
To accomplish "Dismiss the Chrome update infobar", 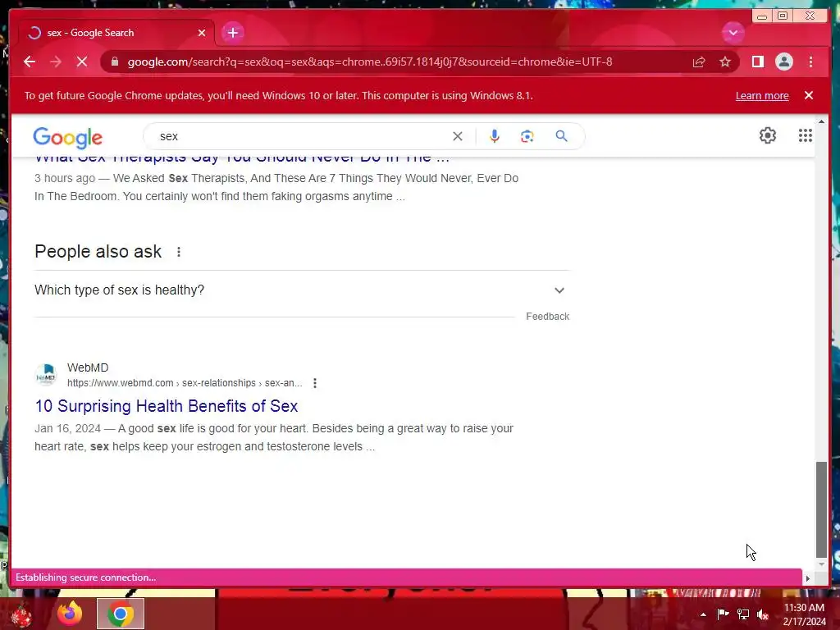I will [x=809, y=95].
